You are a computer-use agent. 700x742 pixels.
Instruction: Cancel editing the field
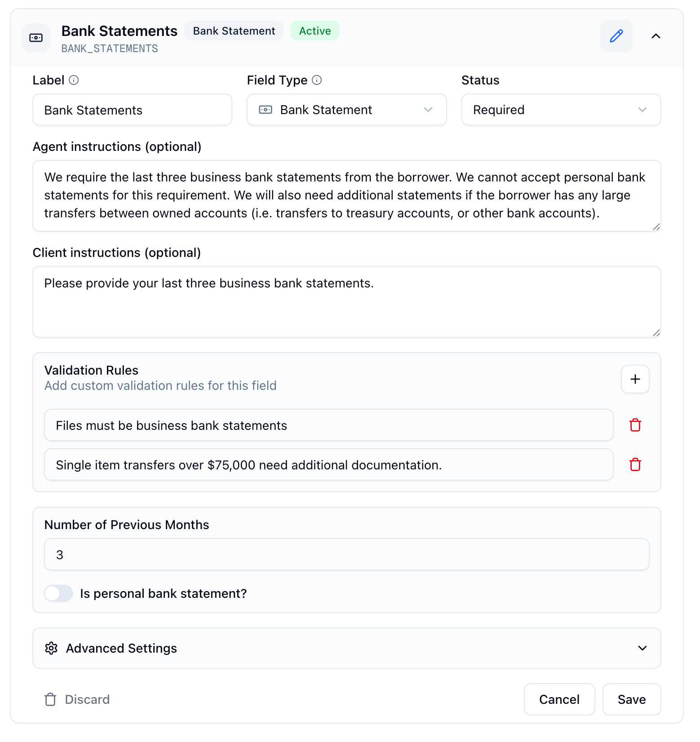(x=559, y=699)
